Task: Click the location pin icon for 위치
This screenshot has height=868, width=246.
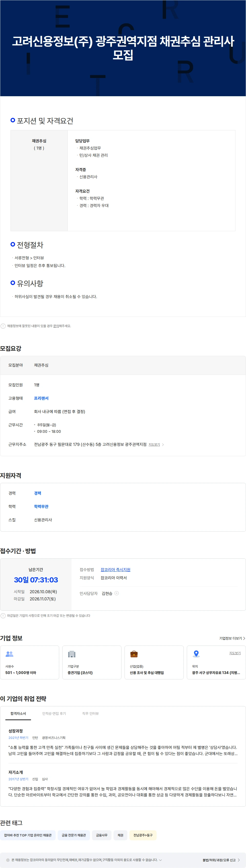Action: click(196, 654)
